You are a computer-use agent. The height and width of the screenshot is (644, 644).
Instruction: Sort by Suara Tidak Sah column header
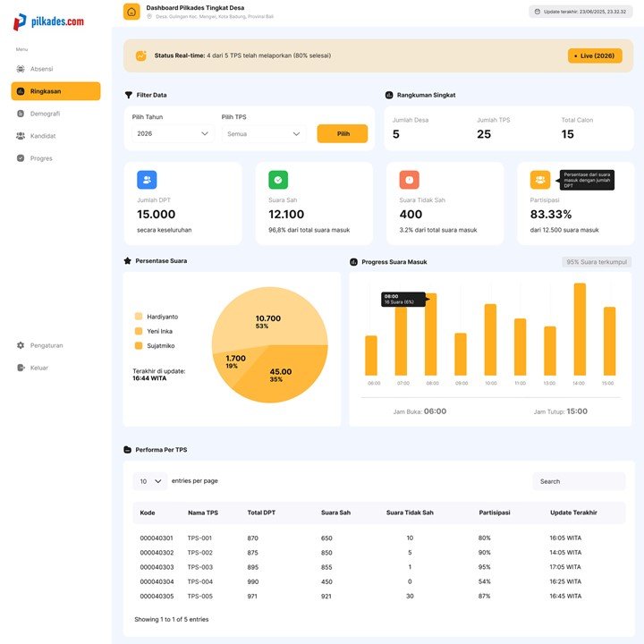pyautogui.click(x=410, y=513)
